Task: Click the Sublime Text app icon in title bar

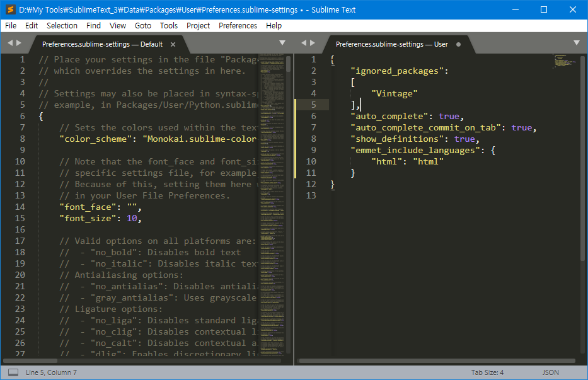Action: coord(11,9)
